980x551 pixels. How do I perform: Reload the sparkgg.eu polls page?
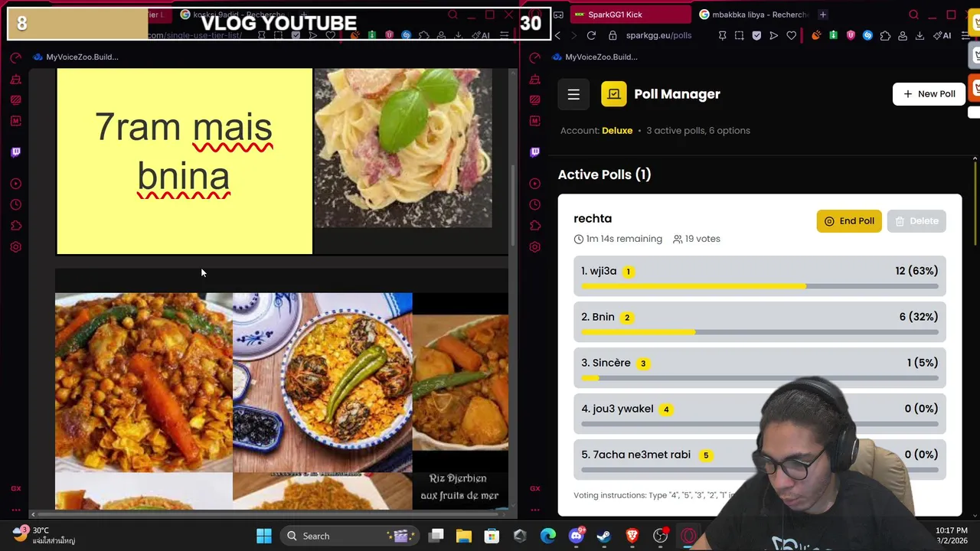(591, 35)
